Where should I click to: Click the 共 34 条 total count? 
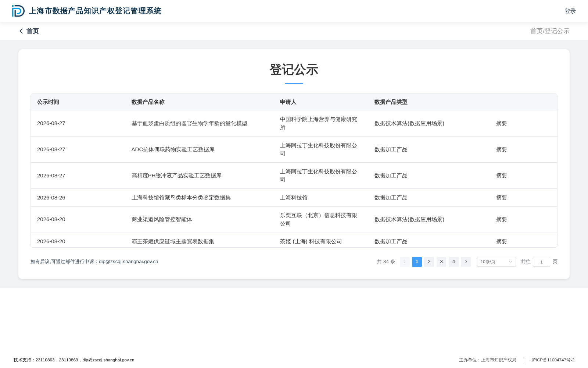click(x=386, y=262)
